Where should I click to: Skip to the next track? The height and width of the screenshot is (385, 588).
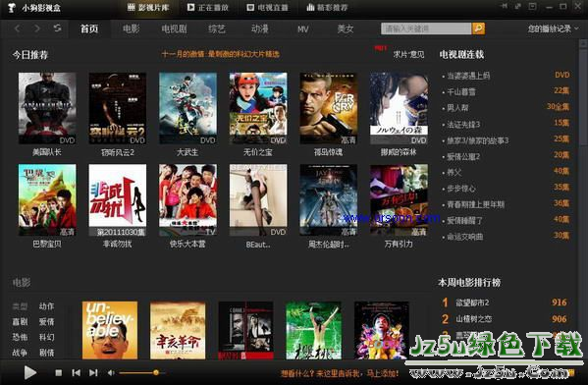93,372
